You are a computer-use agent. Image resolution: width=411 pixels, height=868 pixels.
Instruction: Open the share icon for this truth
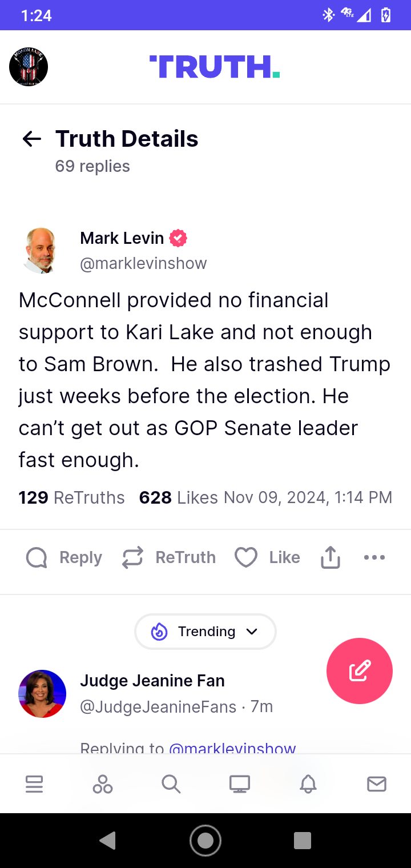click(331, 557)
